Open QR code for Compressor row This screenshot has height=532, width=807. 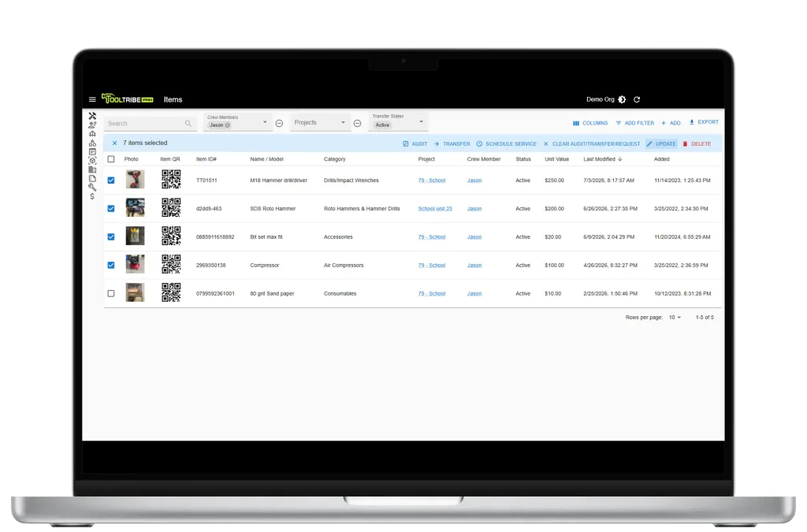(171, 265)
